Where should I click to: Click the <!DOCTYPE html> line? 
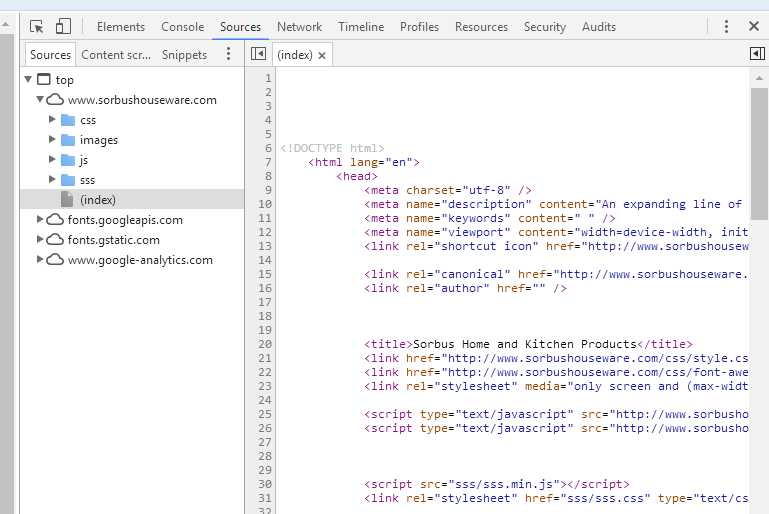[332, 148]
